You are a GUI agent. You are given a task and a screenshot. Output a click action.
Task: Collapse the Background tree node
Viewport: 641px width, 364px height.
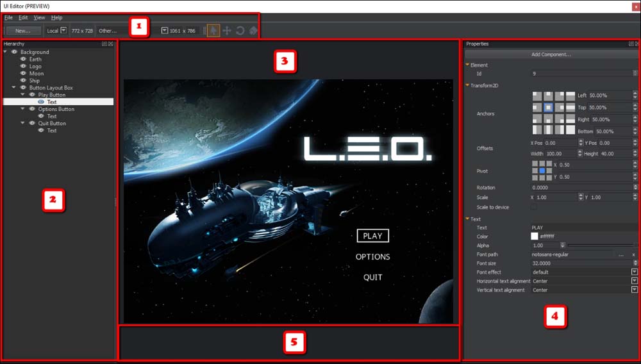5,52
